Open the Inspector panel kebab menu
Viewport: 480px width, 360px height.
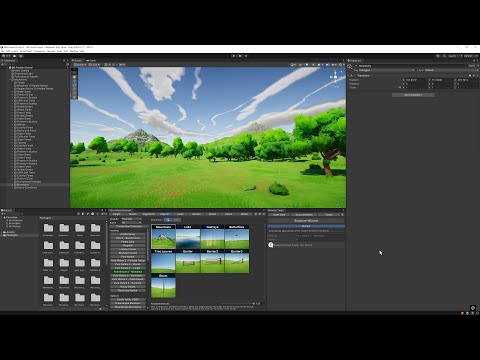click(477, 61)
